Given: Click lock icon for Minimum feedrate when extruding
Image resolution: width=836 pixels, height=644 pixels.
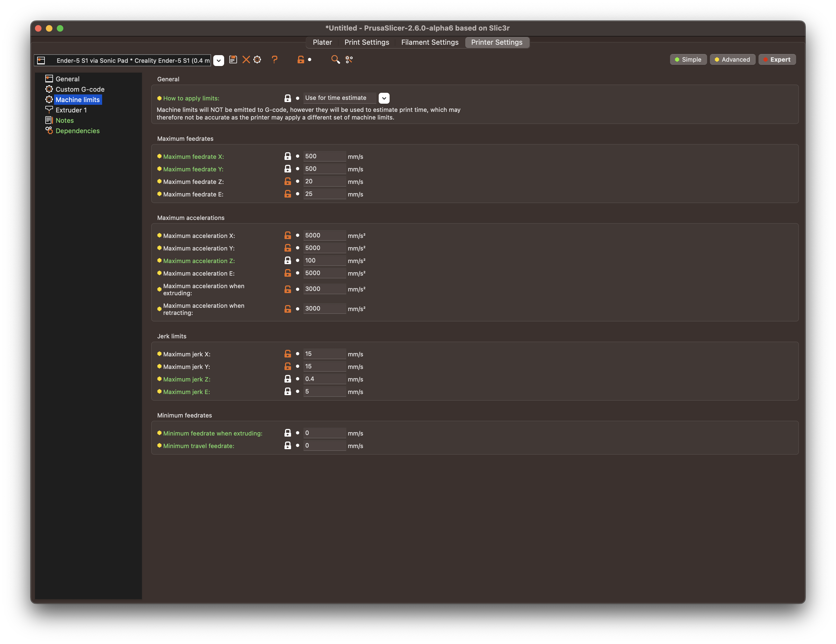Looking at the screenshot, I should coord(287,433).
